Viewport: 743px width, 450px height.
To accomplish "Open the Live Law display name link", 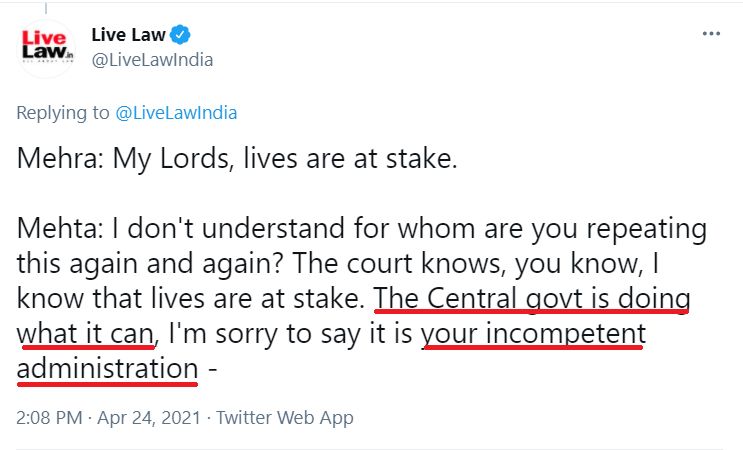I will (127, 35).
